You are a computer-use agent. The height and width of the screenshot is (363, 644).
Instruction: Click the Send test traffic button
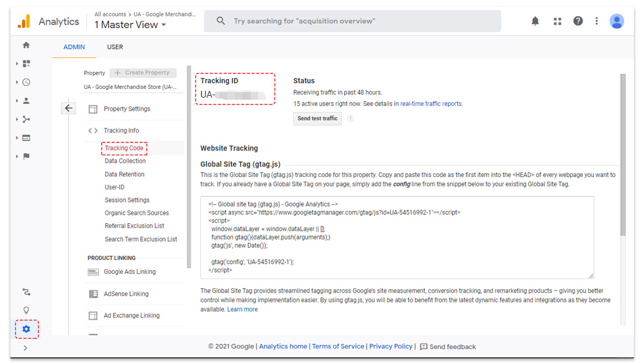point(317,119)
